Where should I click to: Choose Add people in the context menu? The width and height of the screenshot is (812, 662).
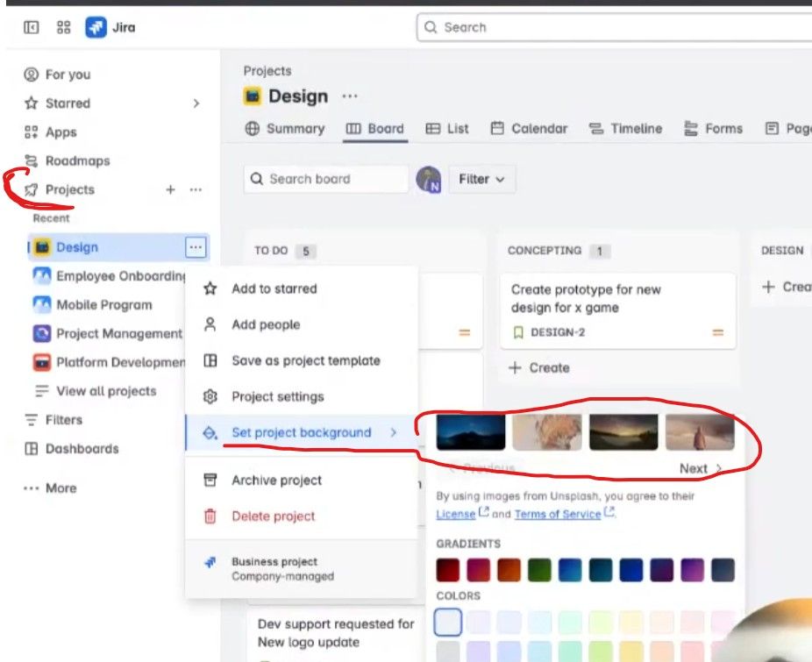(302, 324)
